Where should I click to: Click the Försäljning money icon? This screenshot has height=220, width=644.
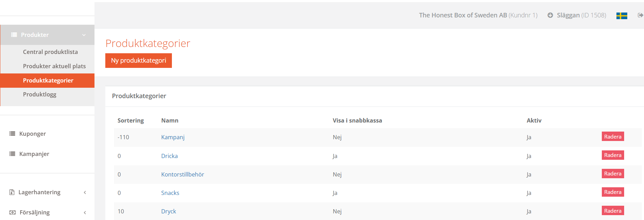[x=13, y=212]
